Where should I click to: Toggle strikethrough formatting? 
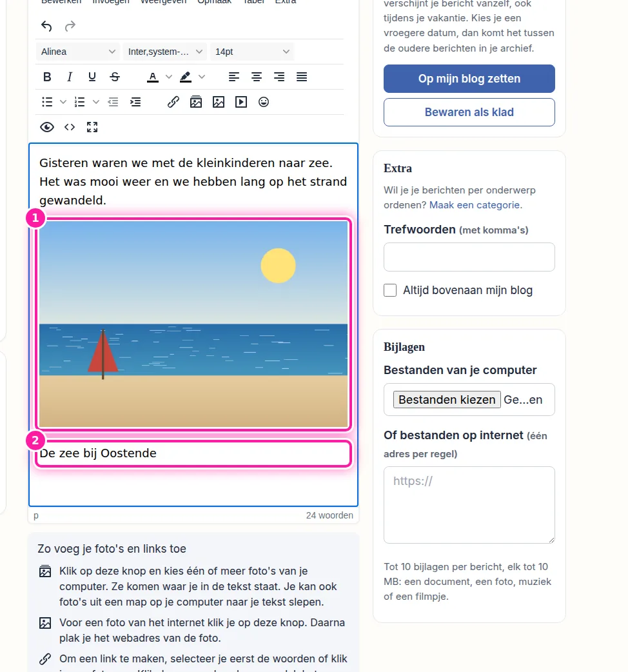[x=114, y=77]
